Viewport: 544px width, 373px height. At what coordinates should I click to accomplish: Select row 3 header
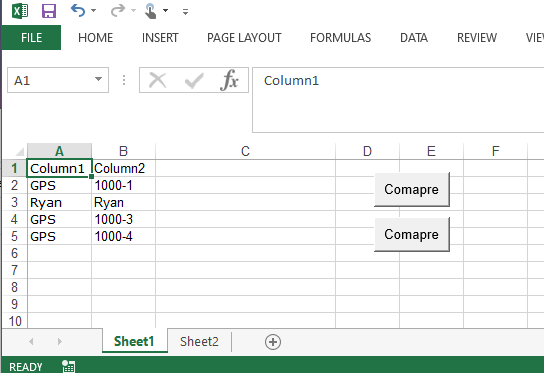[x=14, y=202]
